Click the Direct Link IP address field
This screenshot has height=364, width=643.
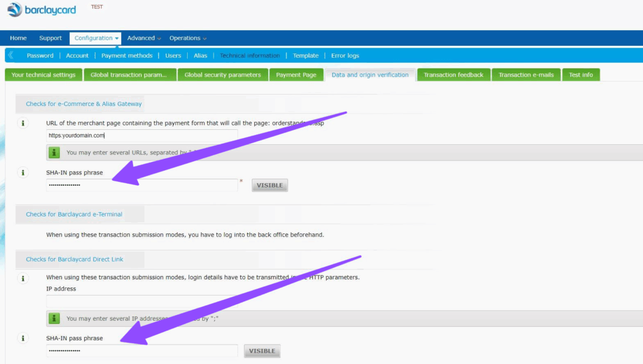142,302
